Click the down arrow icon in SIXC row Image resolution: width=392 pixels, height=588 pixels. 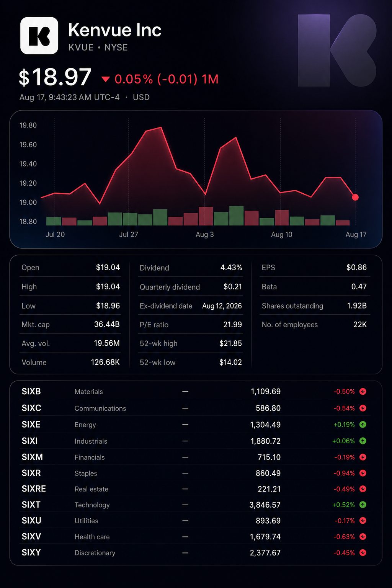(x=363, y=408)
